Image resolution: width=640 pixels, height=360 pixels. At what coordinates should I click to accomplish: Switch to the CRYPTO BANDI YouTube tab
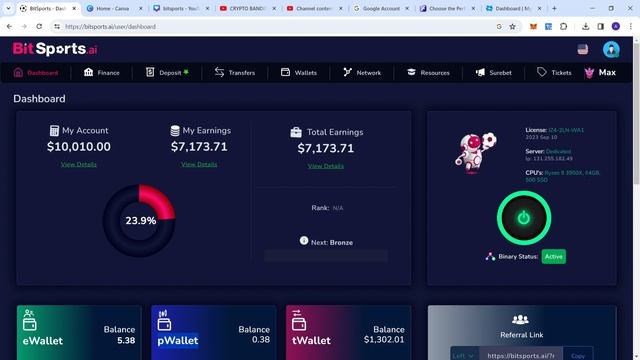point(247,8)
